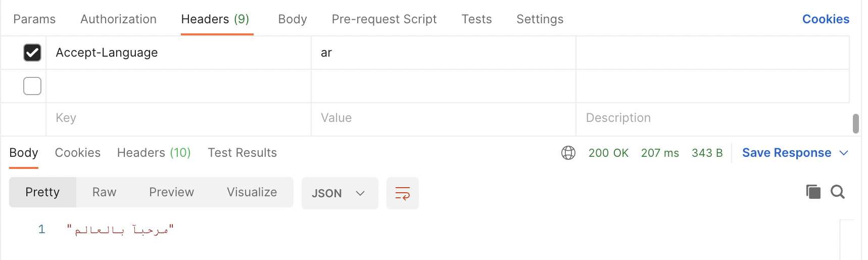
Task: Click Save Response button
Action: point(786,153)
